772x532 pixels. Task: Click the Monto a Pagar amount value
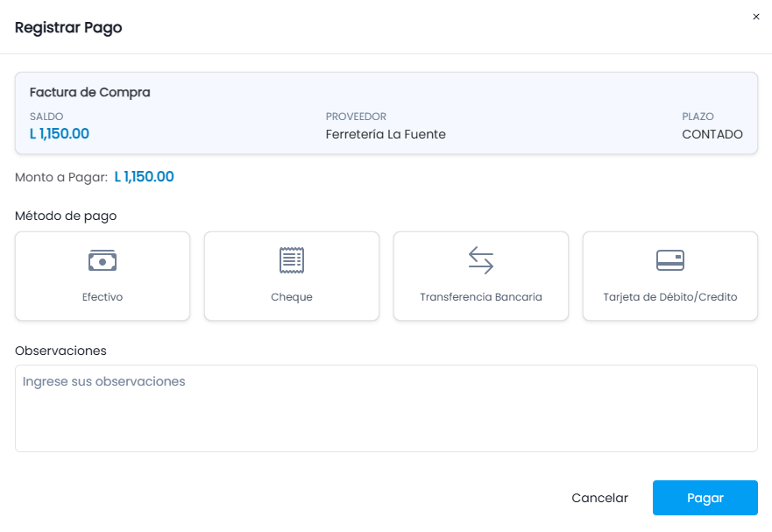(145, 177)
